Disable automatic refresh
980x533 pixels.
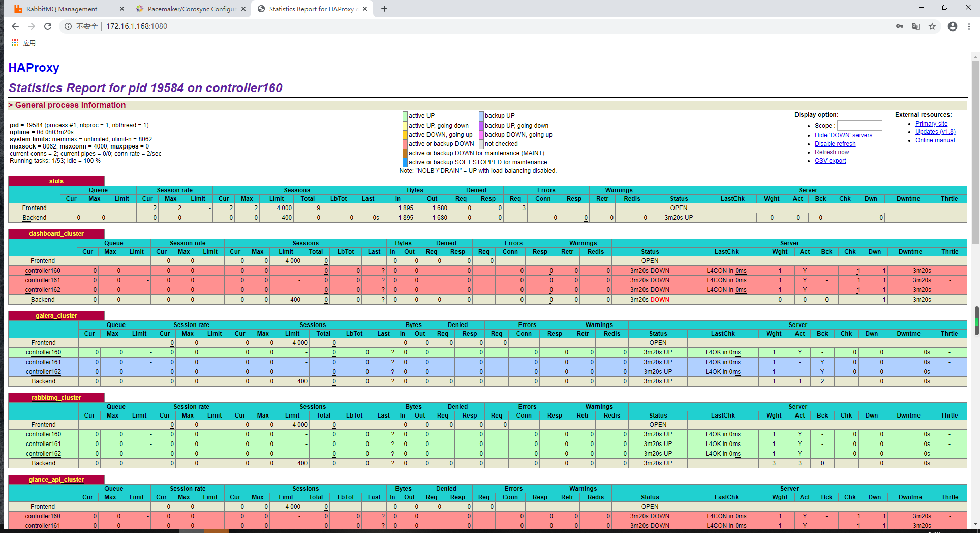(835, 143)
